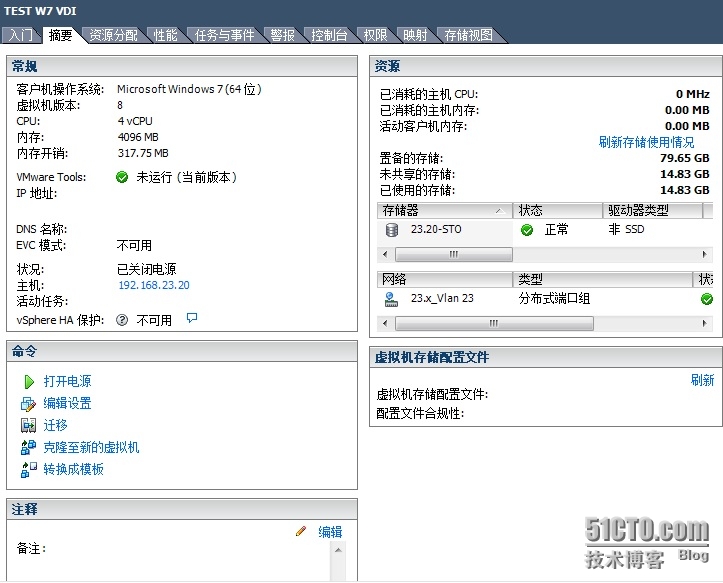Click the 79.65 GB provisioned storage value
The width and height of the screenshot is (723, 583).
tap(684, 158)
